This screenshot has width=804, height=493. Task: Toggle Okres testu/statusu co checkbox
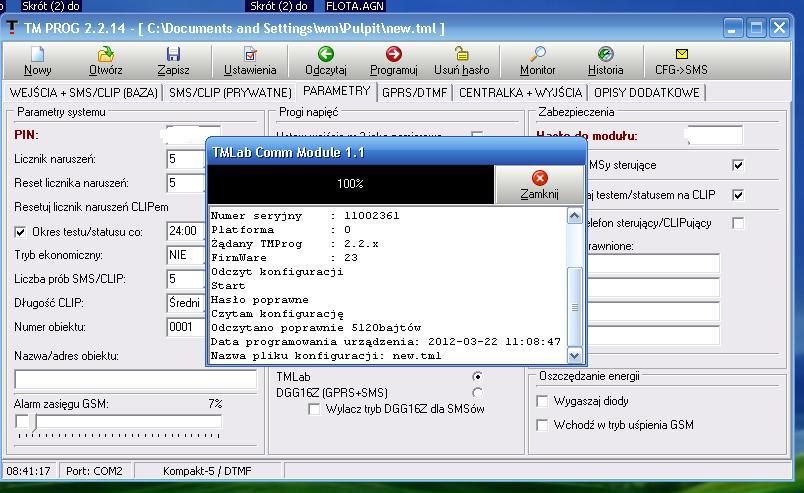pos(20,232)
